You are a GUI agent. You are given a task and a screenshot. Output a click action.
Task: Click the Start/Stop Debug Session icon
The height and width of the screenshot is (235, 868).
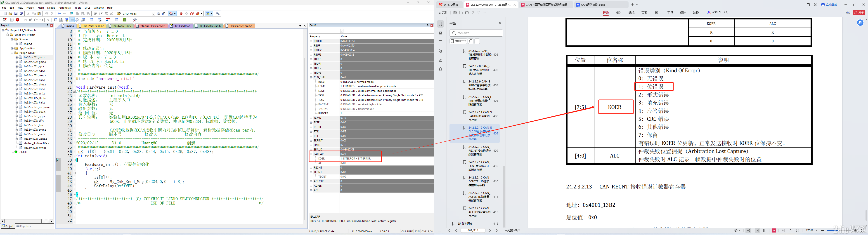(171, 14)
